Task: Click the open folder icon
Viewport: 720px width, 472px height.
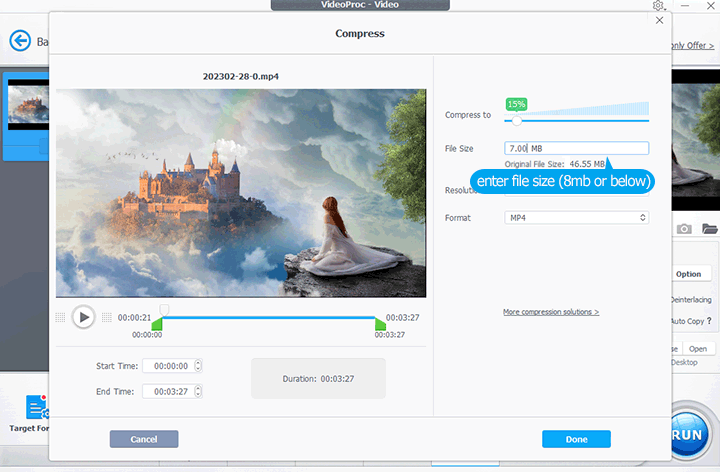Action: [709, 229]
